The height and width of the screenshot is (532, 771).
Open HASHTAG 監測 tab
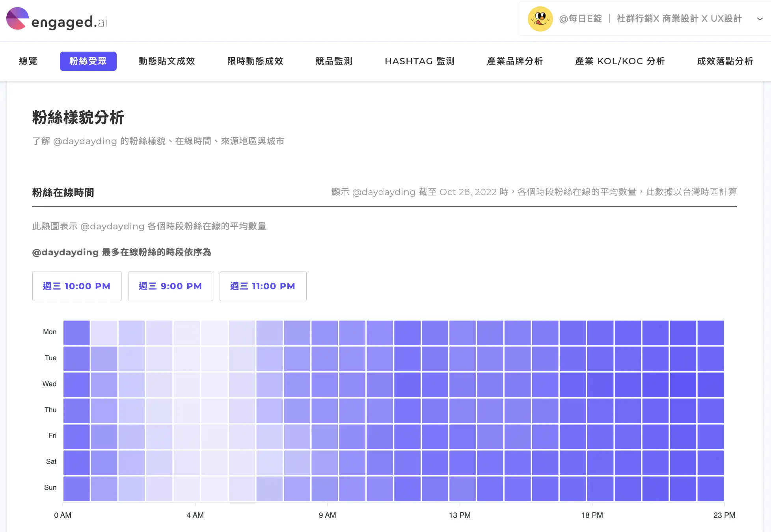point(420,61)
